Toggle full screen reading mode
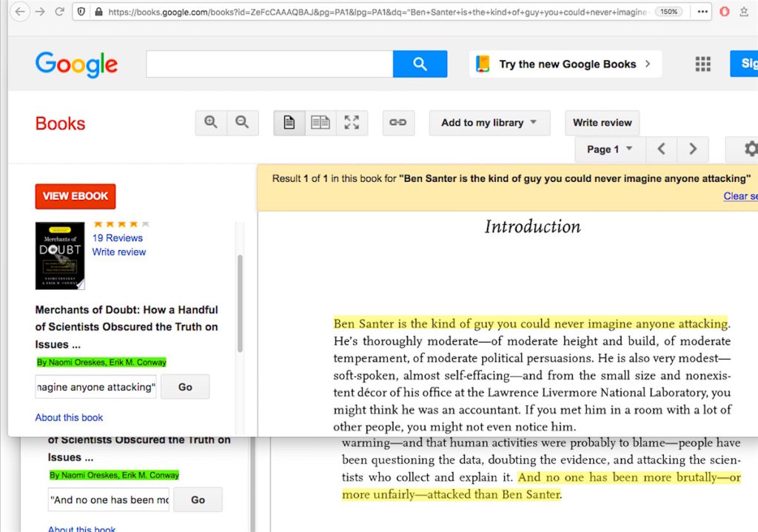Screen dimensions: 758x532 point(352,123)
